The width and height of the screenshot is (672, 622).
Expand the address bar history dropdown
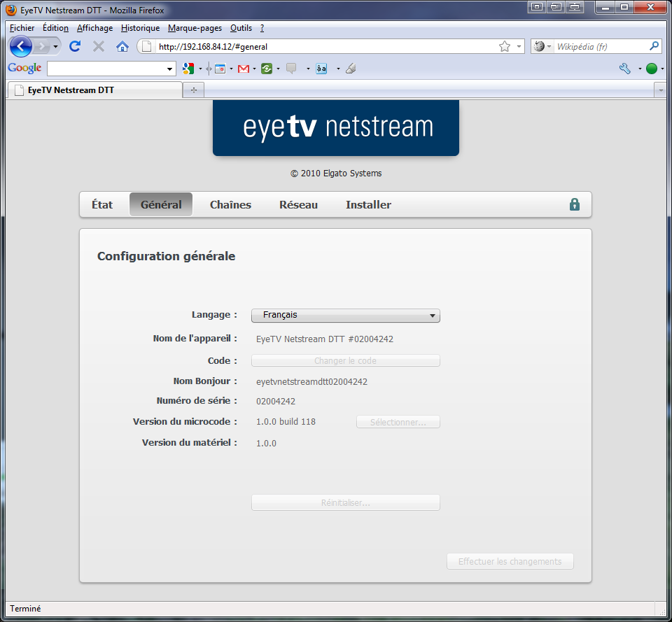(519, 46)
